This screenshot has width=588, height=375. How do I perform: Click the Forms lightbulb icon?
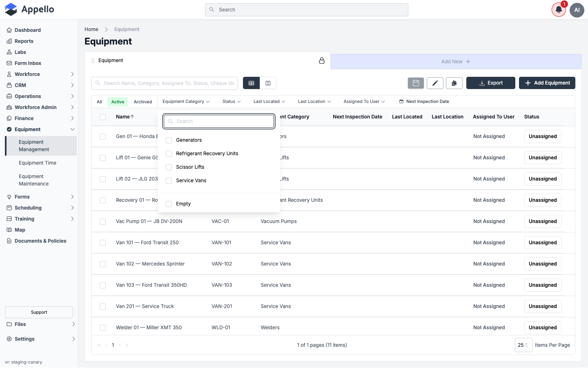(9, 197)
